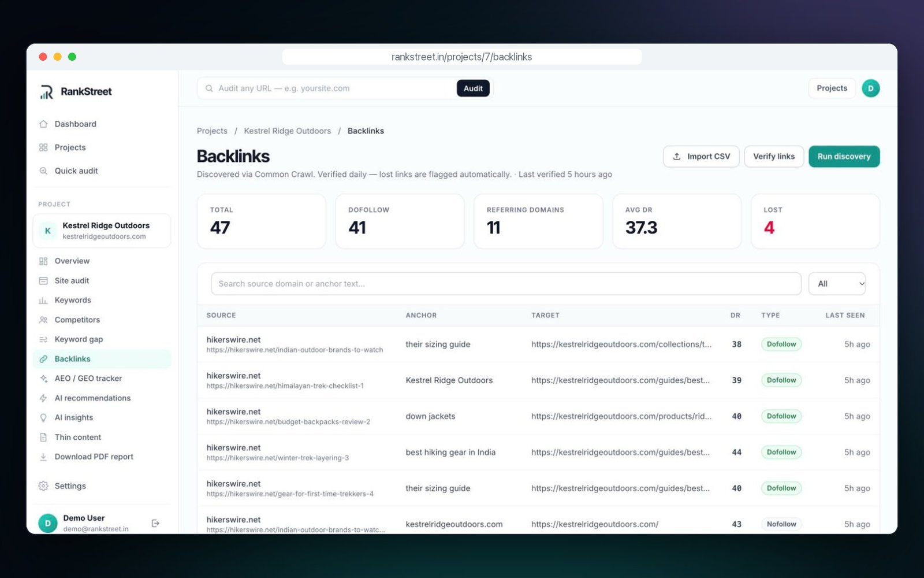Viewport: 924px width, 578px height.
Task: Click the AEO / GEO tracker sparkle icon
Action: point(43,379)
